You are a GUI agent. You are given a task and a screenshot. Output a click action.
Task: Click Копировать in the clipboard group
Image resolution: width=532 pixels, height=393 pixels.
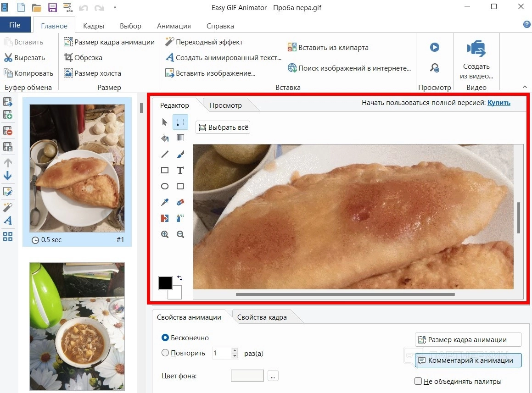tap(28, 73)
